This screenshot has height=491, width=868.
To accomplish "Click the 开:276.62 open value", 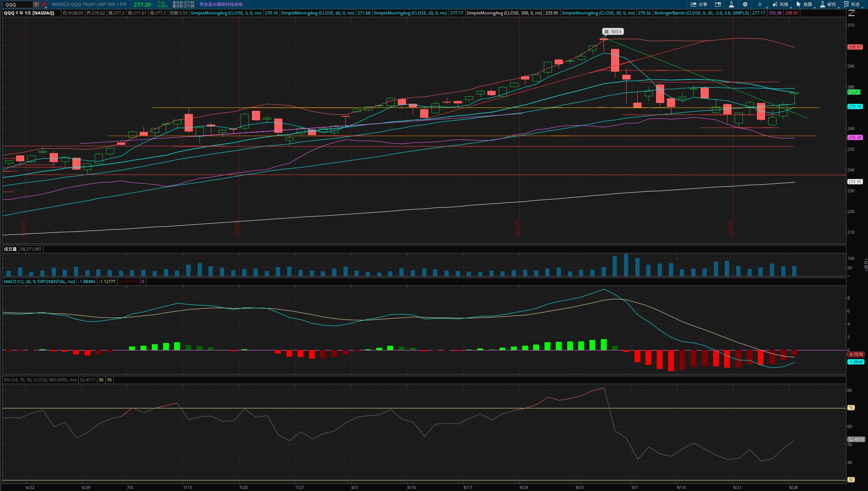I will click(x=96, y=13).
